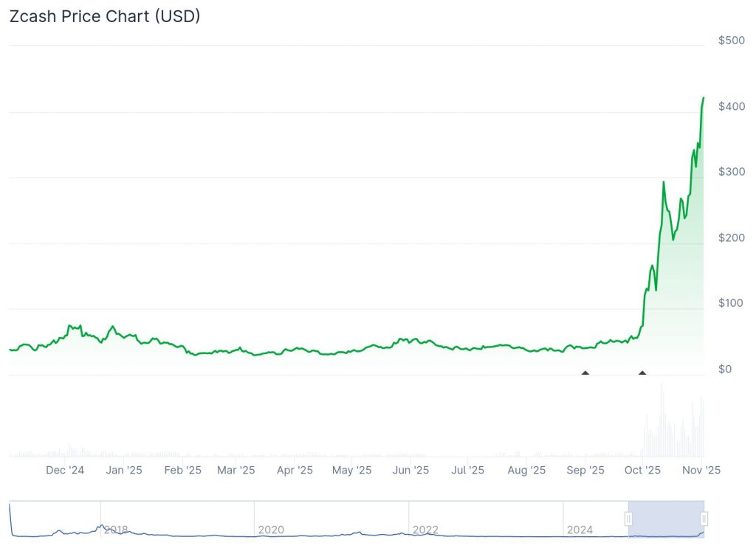Click the Jun '25 x-axis label

point(410,470)
